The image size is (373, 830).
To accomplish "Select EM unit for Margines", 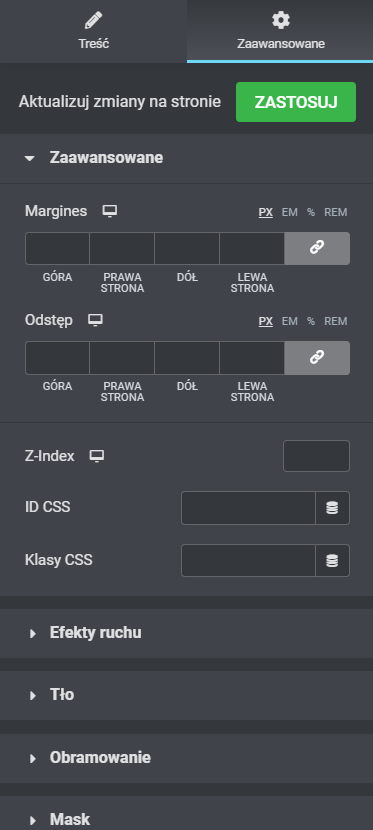I will tap(289, 212).
